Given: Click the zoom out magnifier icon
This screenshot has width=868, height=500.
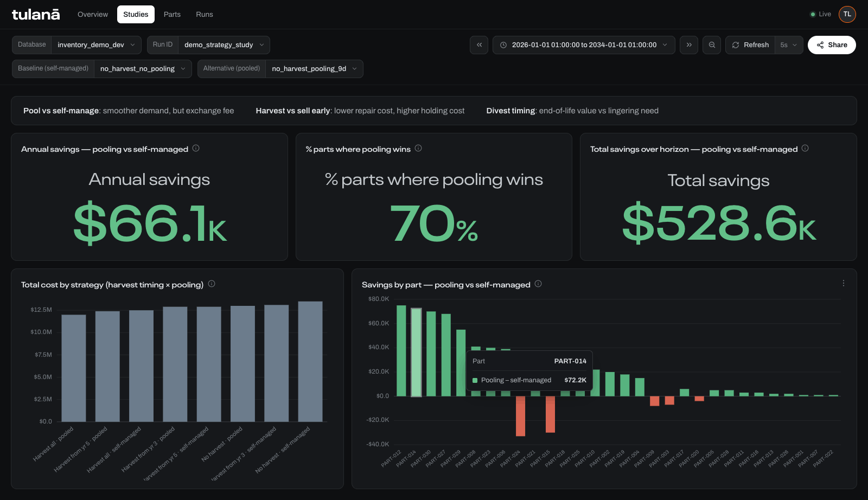Looking at the screenshot, I should (712, 45).
